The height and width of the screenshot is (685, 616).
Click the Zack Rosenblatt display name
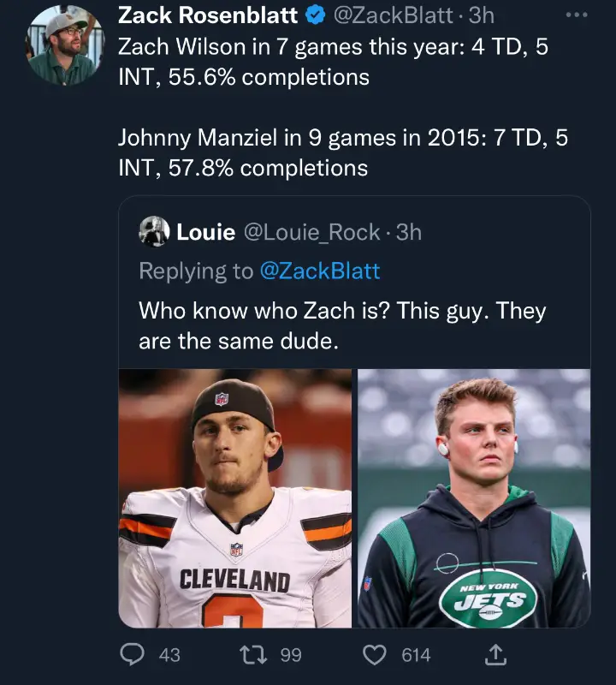tap(208, 15)
